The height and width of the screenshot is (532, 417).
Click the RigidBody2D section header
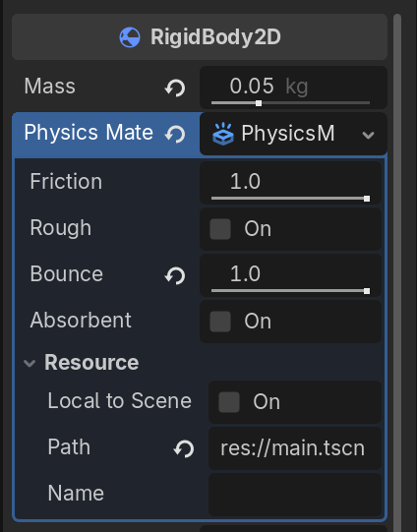[200, 37]
